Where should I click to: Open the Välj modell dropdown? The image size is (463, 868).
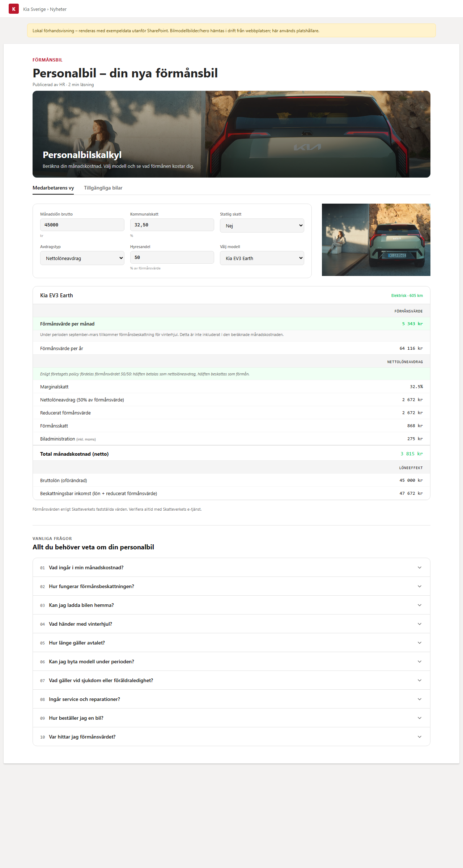pos(262,258)
